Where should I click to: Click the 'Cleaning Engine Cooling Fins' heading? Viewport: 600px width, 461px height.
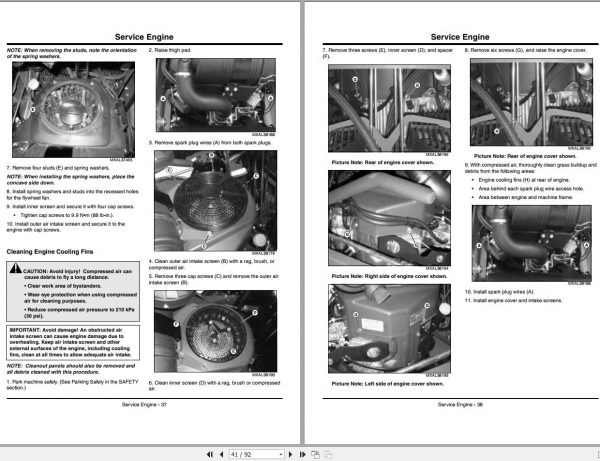click(x=50, y=252)
